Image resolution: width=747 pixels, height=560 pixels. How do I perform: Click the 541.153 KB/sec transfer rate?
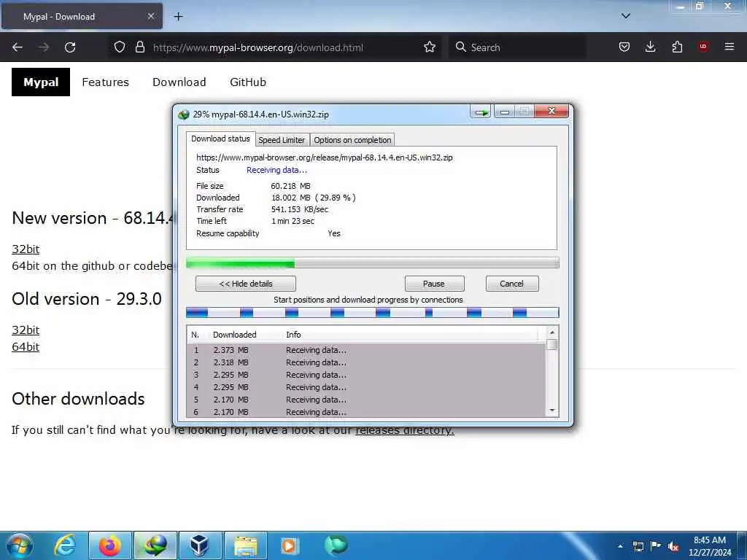300,209
